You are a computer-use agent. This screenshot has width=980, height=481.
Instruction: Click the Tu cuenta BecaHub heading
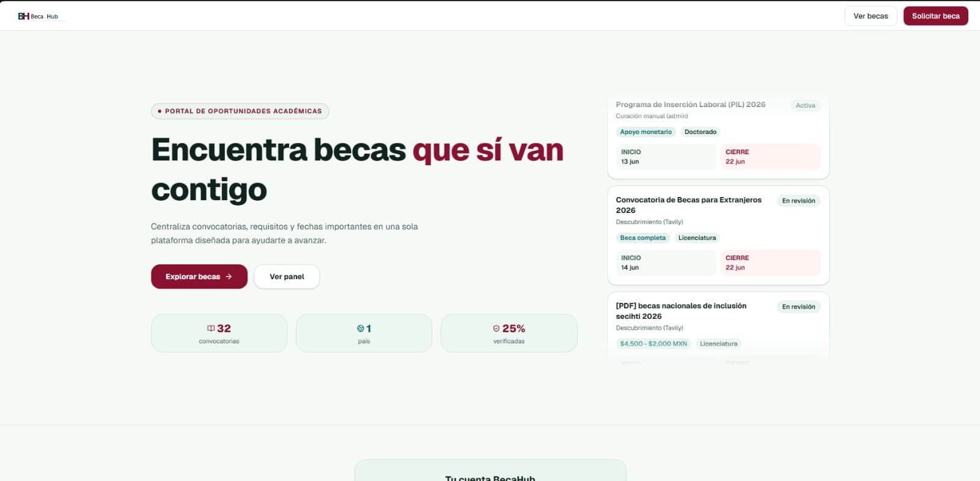click(x=490, y=478)
